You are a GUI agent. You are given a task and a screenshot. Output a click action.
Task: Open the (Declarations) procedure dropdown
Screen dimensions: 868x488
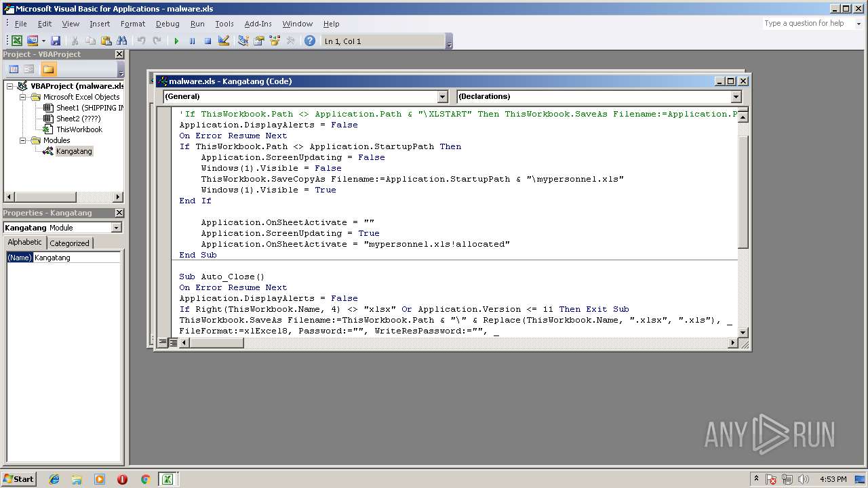click(x=736, y=97)
